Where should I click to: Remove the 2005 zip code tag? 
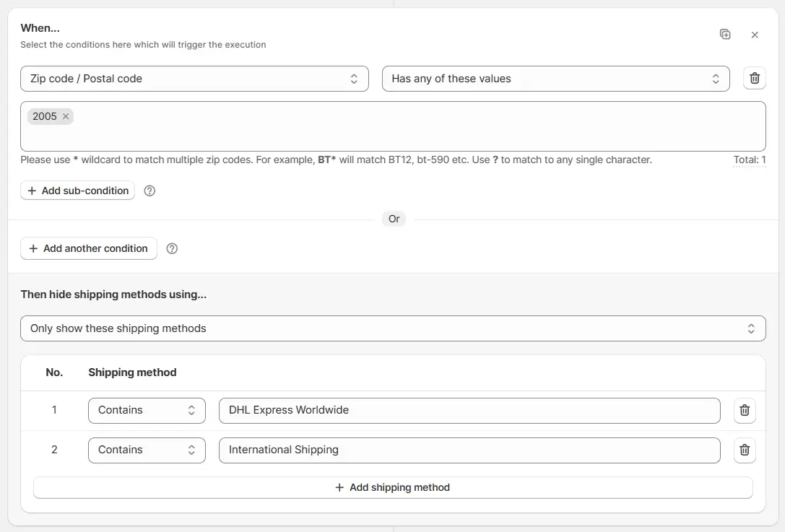[66, 116]
